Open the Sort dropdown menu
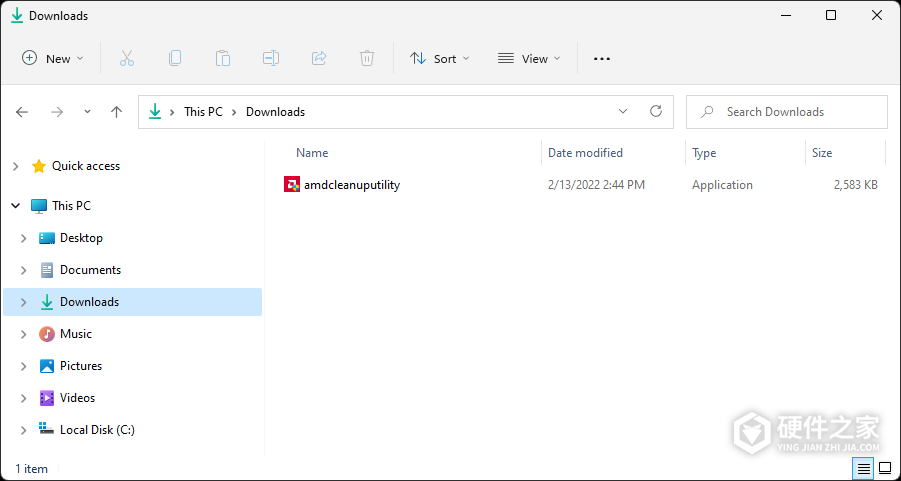The image size is (901, 481). point(440,59)
